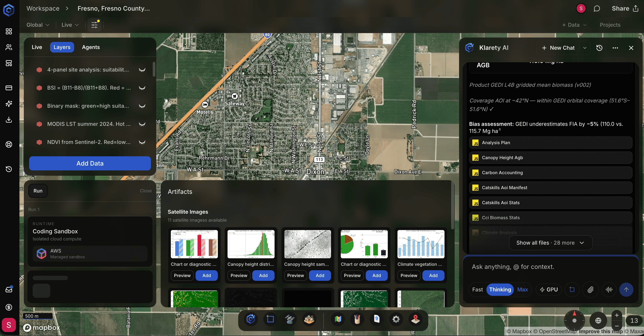This screenshot has height=336, width=644.
Task: Open the history clock icon in sidebar
Action: click(9, 169)
